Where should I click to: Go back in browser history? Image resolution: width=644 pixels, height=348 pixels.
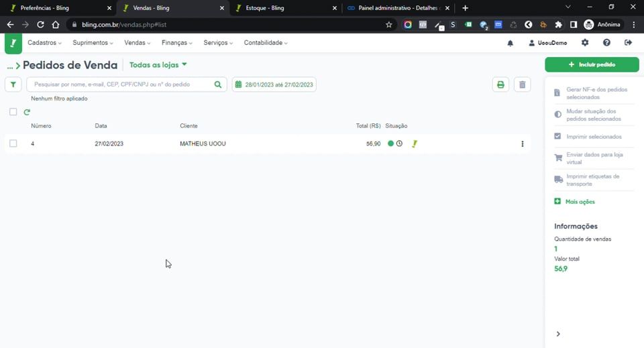tap(10, 25)
